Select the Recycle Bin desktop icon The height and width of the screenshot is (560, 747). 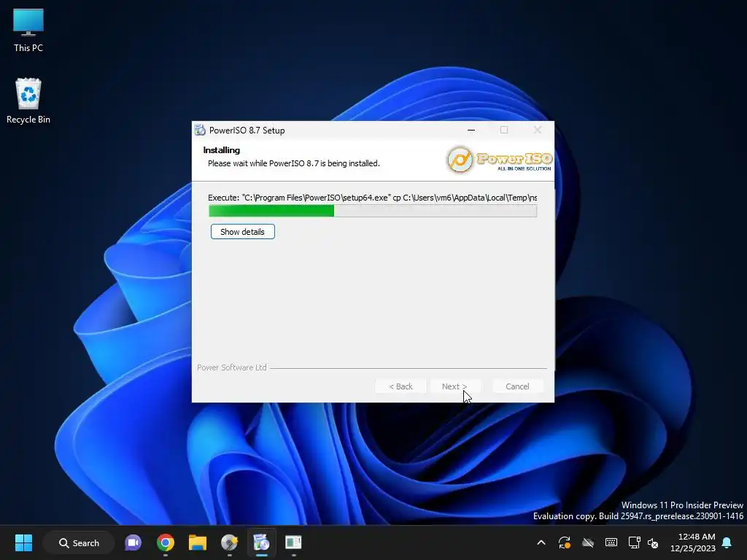click(x=28, y=101)
